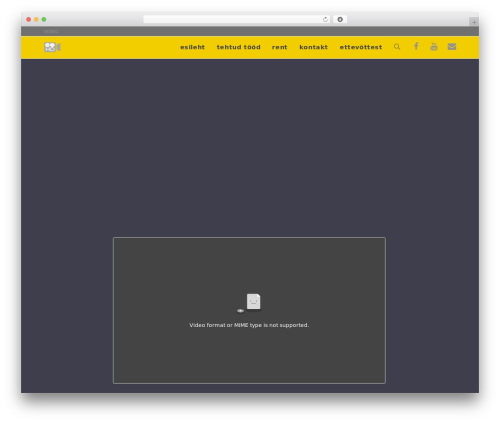Open the rent menu link
This screenshot has height=423, width=500.
tap(279, 47)
